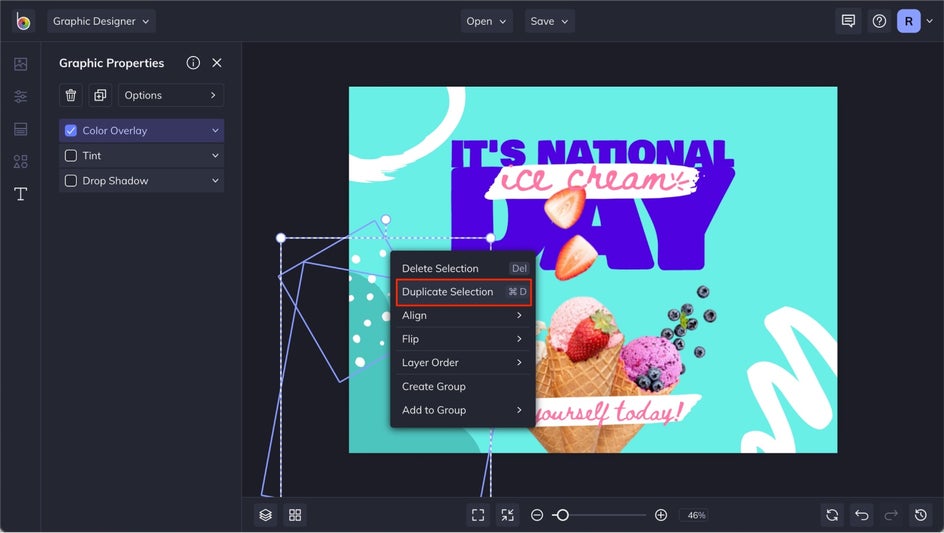Viewport: 944px width, 533px height.
Task: Expand the Save dropdown menu
Action: coord(549,21)
